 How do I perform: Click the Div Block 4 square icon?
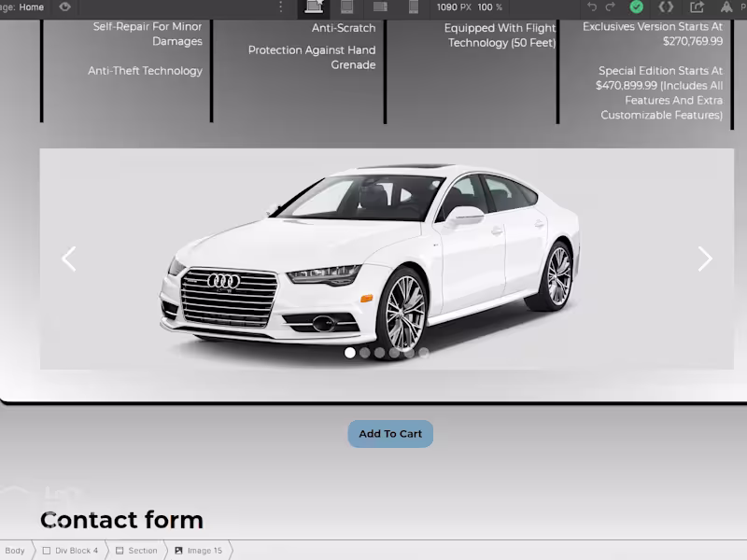coord(46,551)
